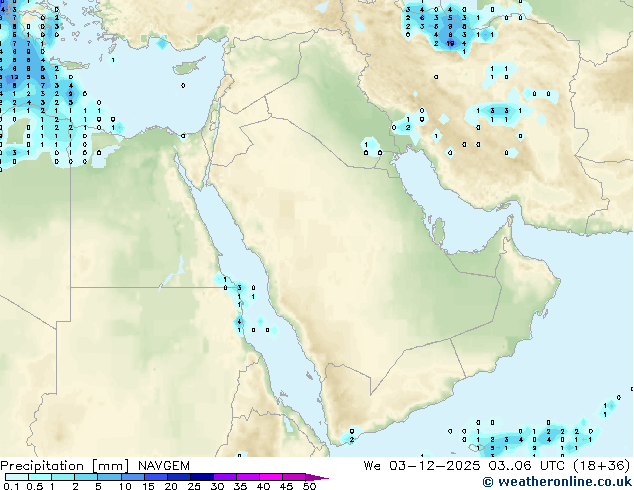Select the 2–5 mm legend color swatch
This screenshot has height=490, width=634.
coord(86,477)
